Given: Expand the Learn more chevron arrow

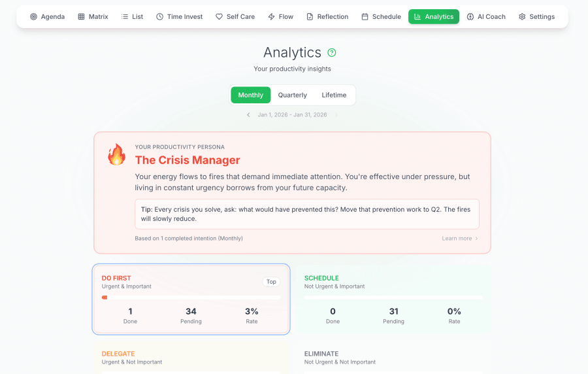Looking at the screenshot, I should pos(477,238).
